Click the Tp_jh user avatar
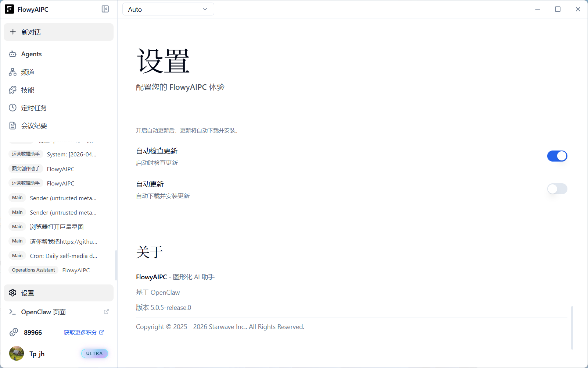 pos(17,353)
